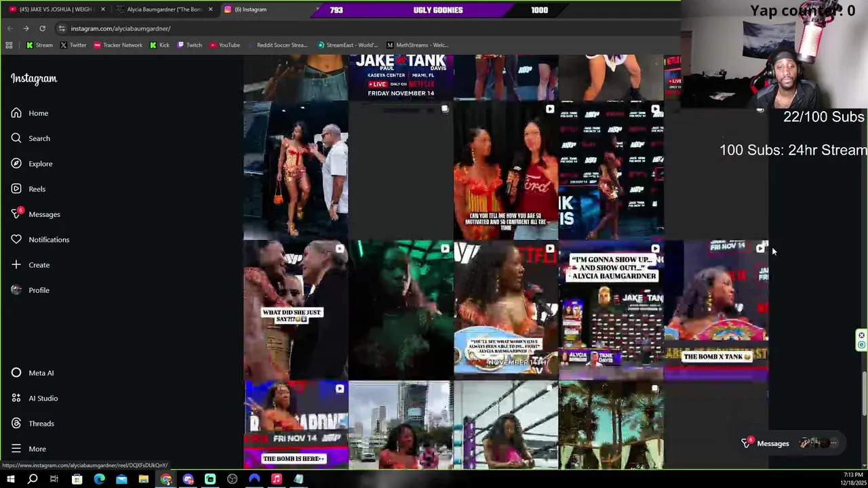868x488 pixels.
Task: Open reel 'You'll see what women have always been able to do'
Action: [x=506, y=310]
